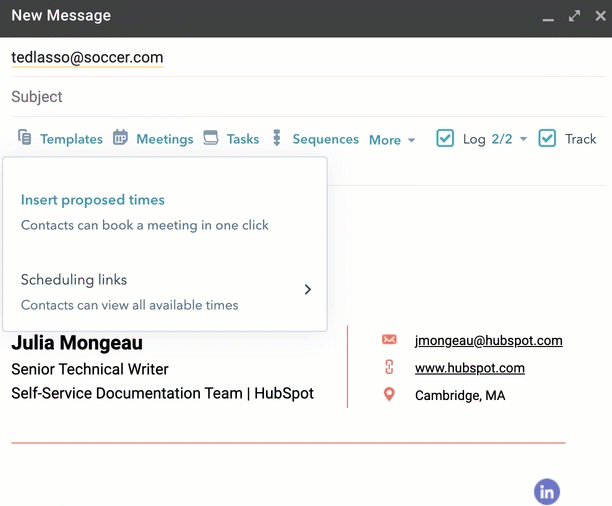The image size is (612, 506).
Task: Click the LinkedIn icon in the signature
Action: [546, 491]
